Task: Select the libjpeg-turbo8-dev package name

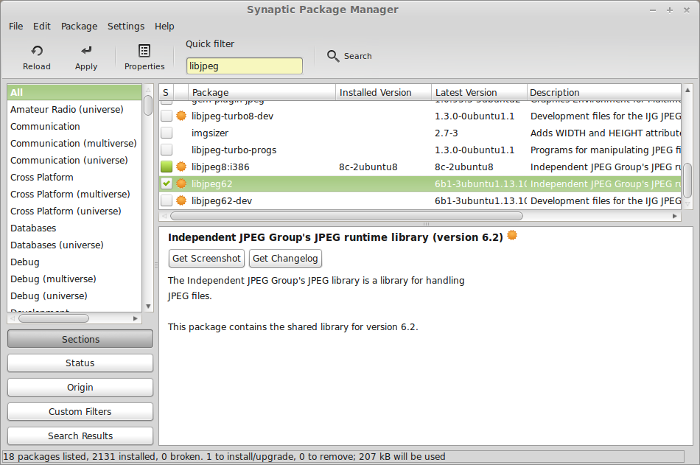Action: point(232,116)
